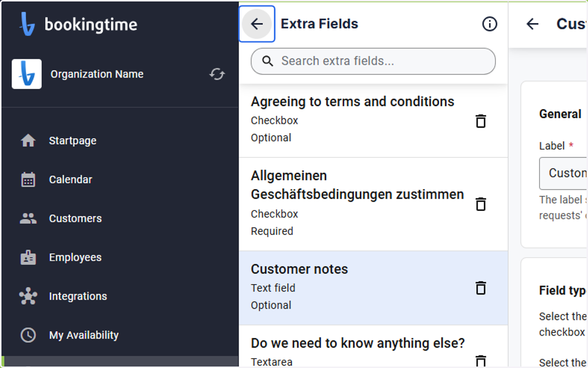Select Do we need to know anything else entry
Image resolution: width=588 pixels, height=368 pixels.
[373, 346]
